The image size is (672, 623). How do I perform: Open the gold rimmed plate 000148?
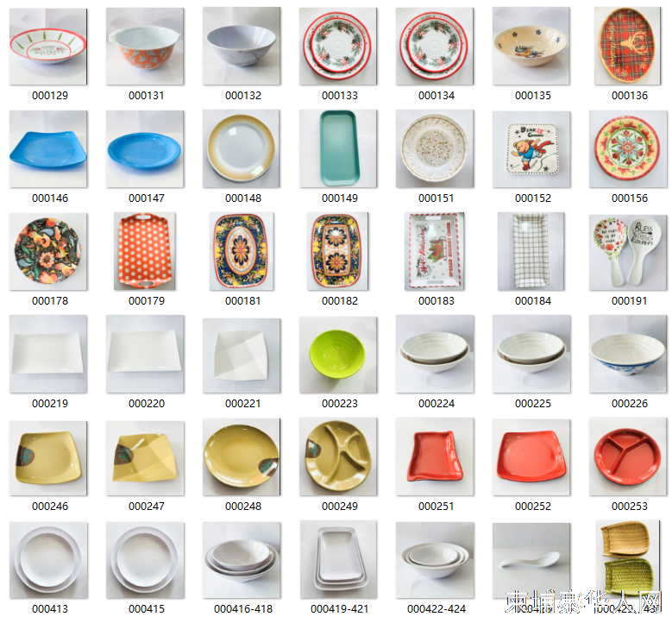pos(242,148)
